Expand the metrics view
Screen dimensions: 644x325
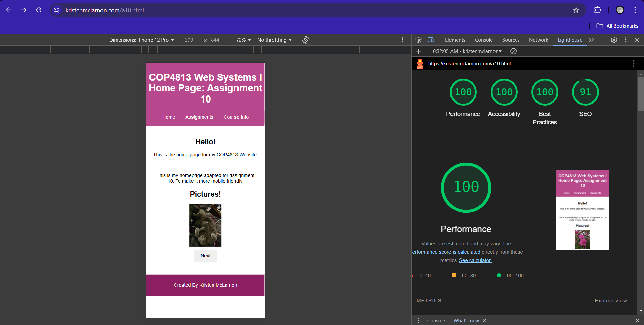[610, 301]
